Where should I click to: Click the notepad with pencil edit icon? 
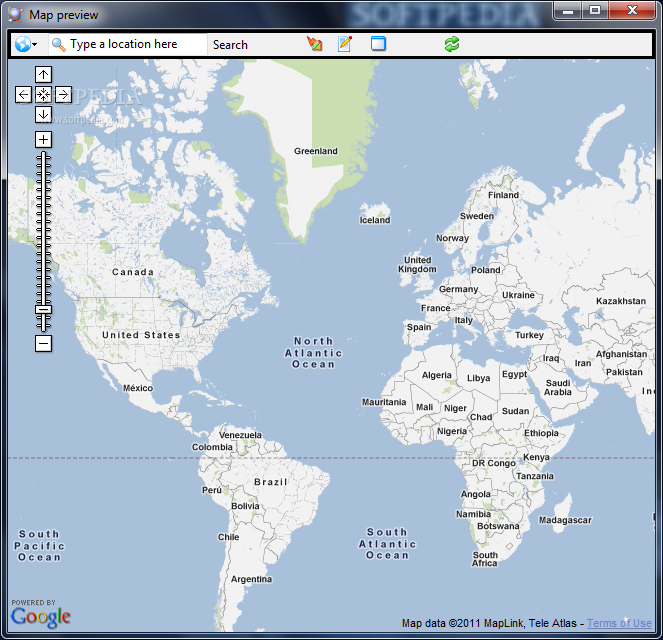click(x=345, y=44)
